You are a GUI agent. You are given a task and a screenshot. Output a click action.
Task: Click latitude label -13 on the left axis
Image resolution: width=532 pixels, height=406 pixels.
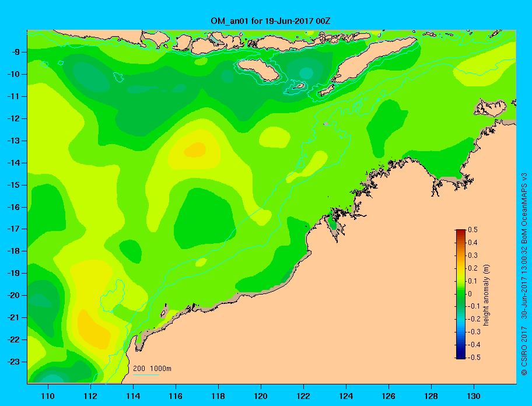(x=13, y=141)
